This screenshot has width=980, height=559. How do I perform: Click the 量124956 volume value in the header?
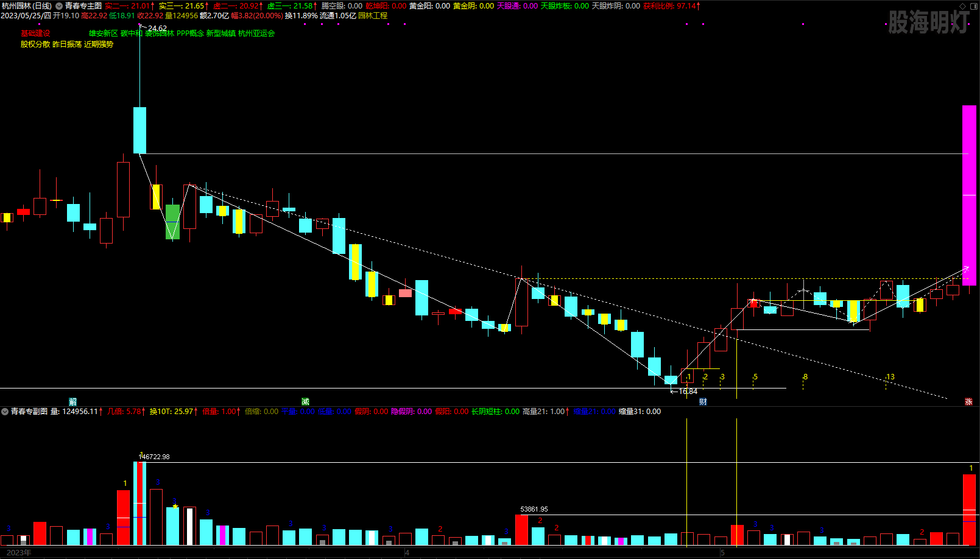pos(182,16)
